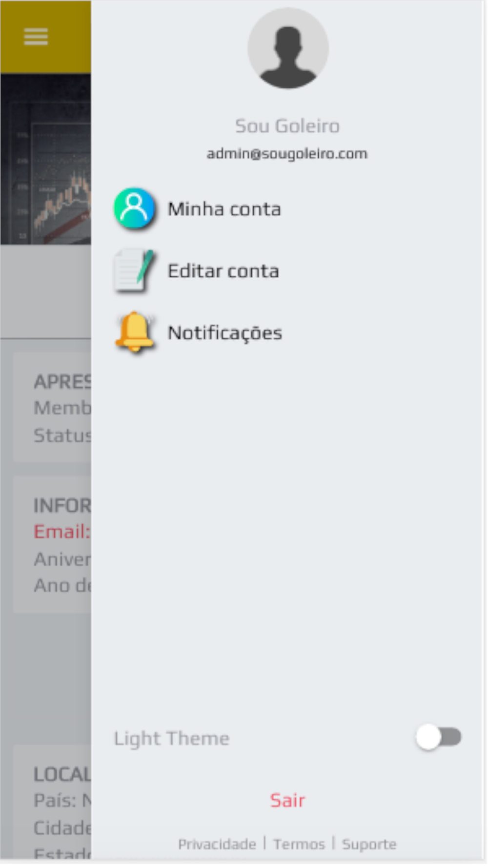Toggle the Light Theme switch
This screenshot has height=868, width=488.
(x=439, y=737)
